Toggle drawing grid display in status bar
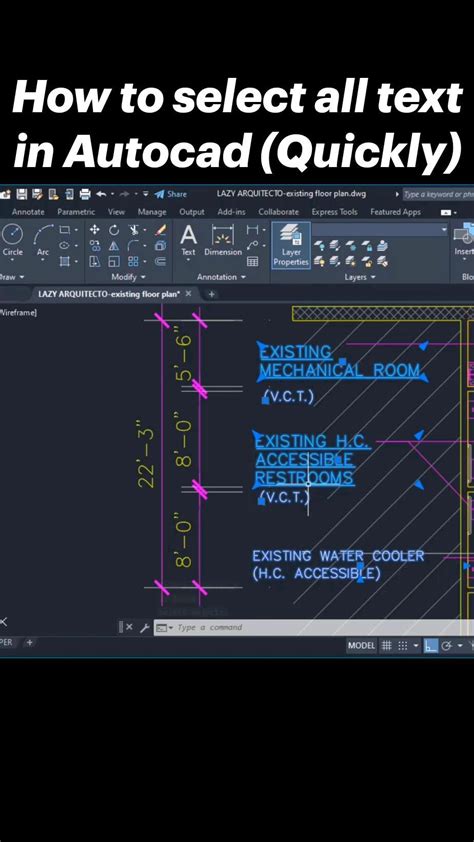 (386, 645)
